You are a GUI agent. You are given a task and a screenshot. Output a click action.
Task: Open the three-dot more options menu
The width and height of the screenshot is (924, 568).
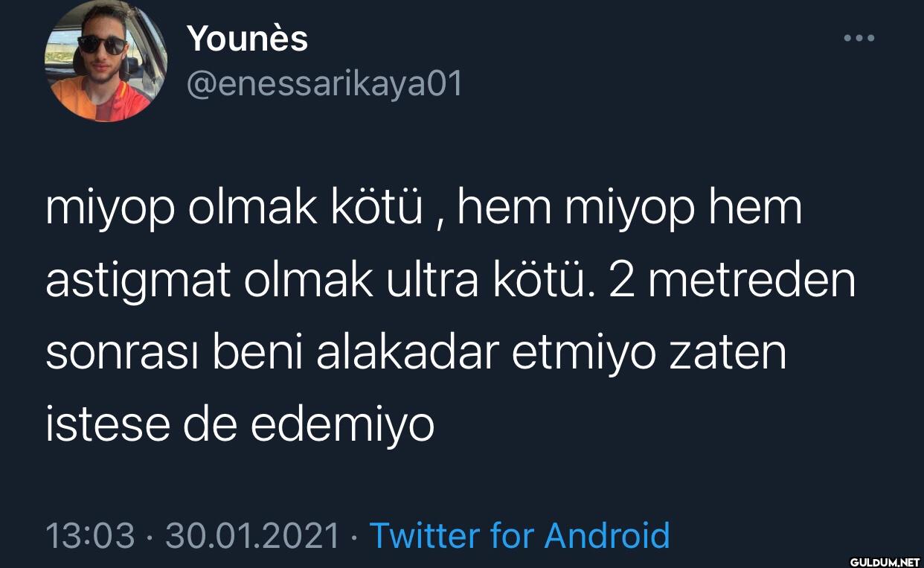pos(859,37)
